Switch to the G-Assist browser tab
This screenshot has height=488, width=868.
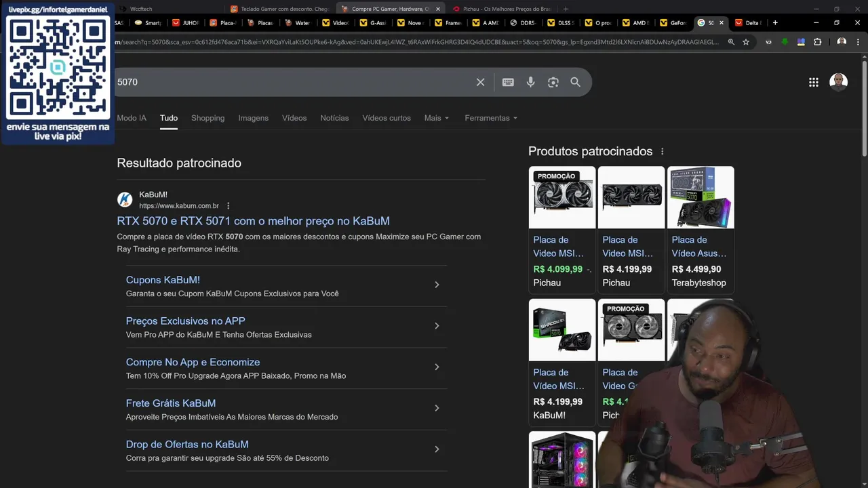(374, 22)
